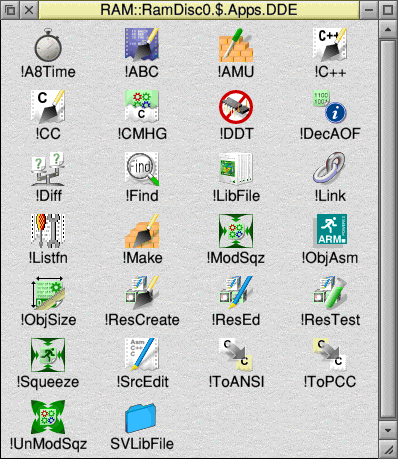Screen dimensions: 398x459
Task: Select the !C++ application icon
Action: [330, 45]
